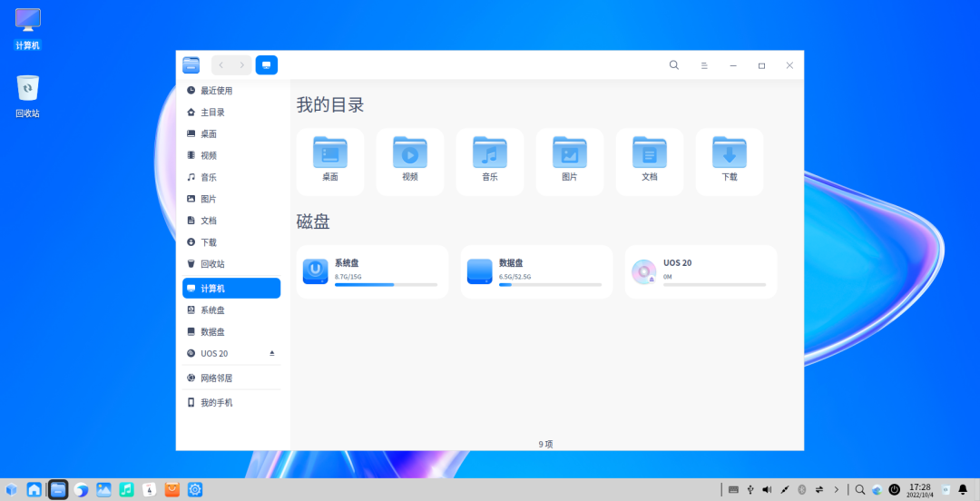Open the notification center bell
This screenshot has width=980, height=501.
click(963, 490)
